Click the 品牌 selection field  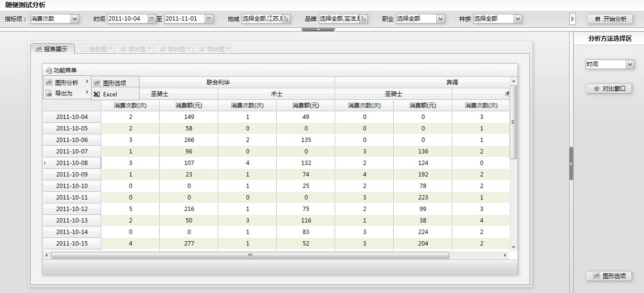[340, 19]
